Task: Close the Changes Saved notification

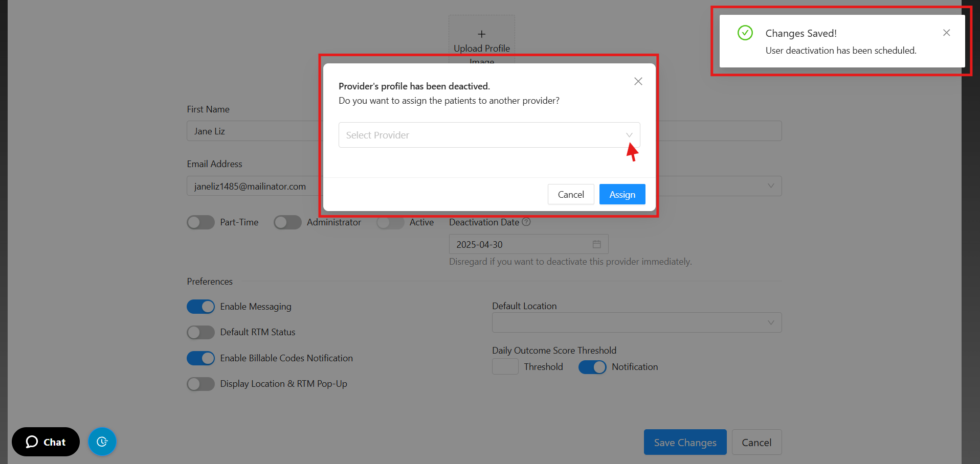Action: pos(946,33)
